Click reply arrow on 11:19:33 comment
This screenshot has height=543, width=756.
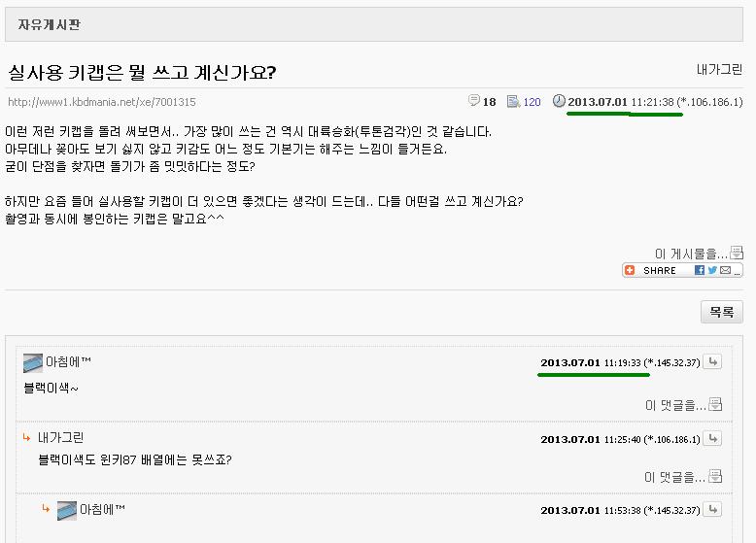tap(712, 361)
